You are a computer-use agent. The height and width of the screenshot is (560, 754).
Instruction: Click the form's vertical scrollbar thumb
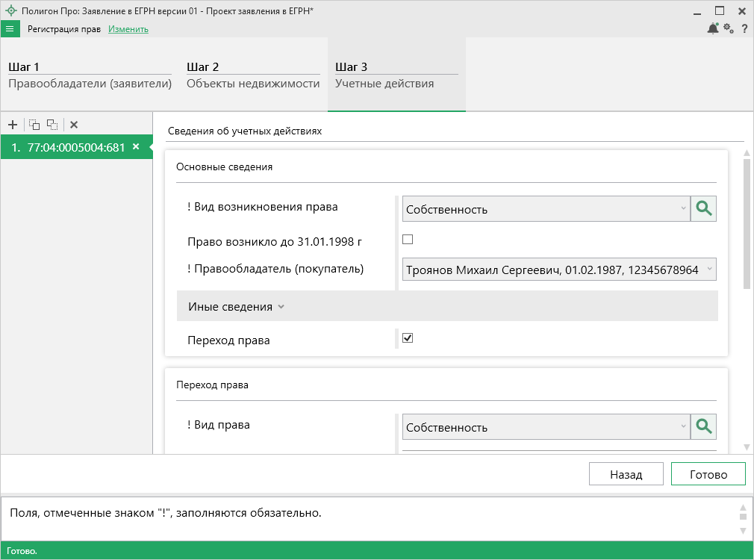point(747,224)
